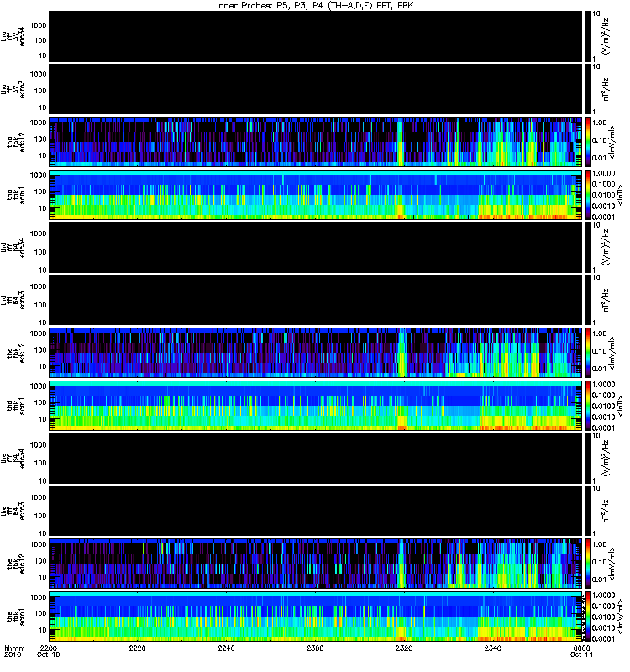This screenshot has height=672, width=630.
Task: Click the 'tha fff 32 scm3' y-axis label
Action: click(13, 89)
